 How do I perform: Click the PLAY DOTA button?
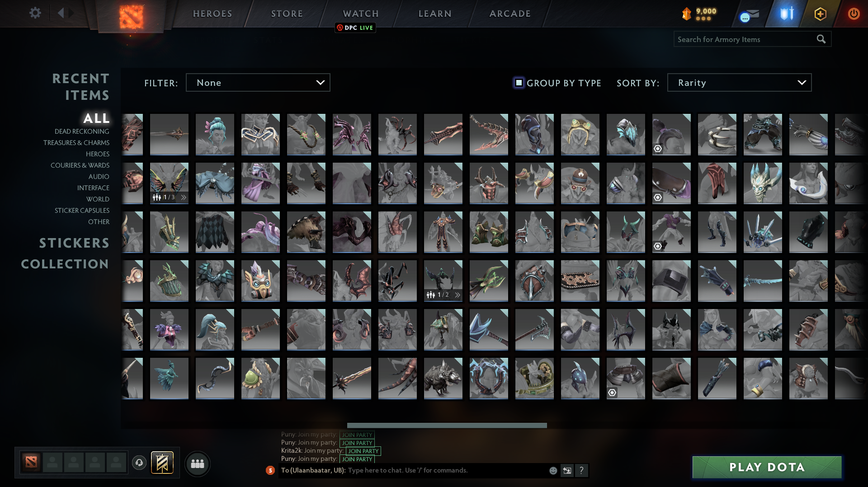(766, 467)
